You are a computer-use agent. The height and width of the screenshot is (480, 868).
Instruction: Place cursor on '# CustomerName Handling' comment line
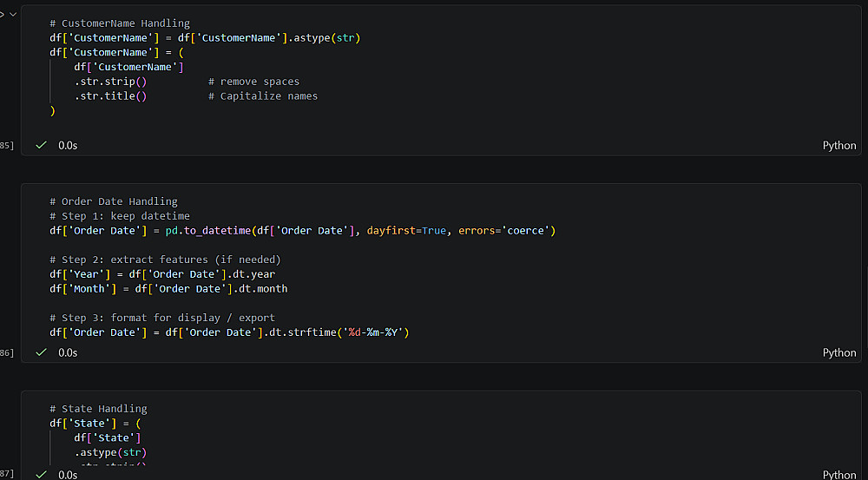point(120,23)
